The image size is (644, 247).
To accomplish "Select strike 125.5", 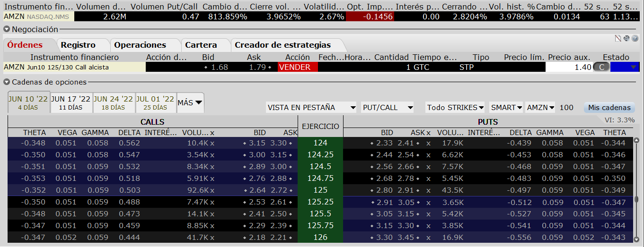I will 320,213.
